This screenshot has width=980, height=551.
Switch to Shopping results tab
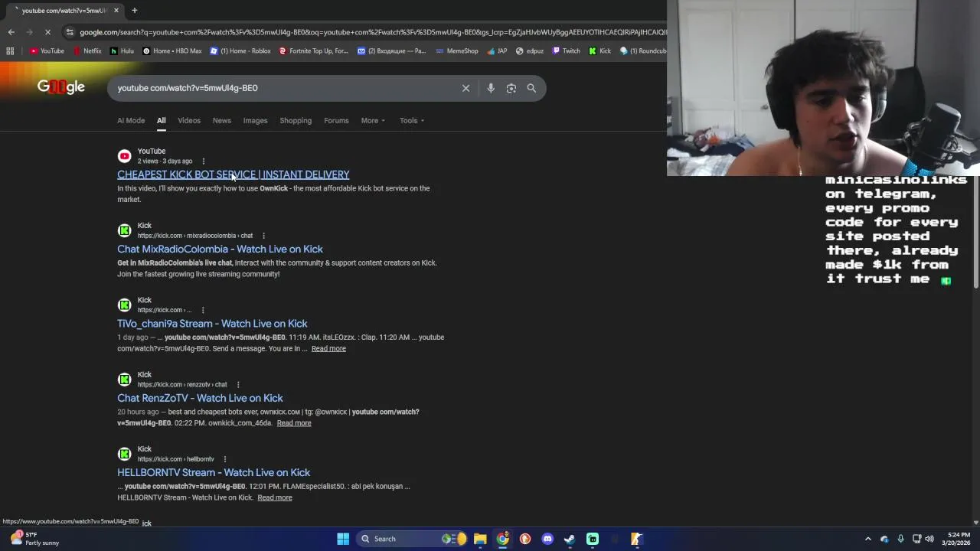(296, 120)
